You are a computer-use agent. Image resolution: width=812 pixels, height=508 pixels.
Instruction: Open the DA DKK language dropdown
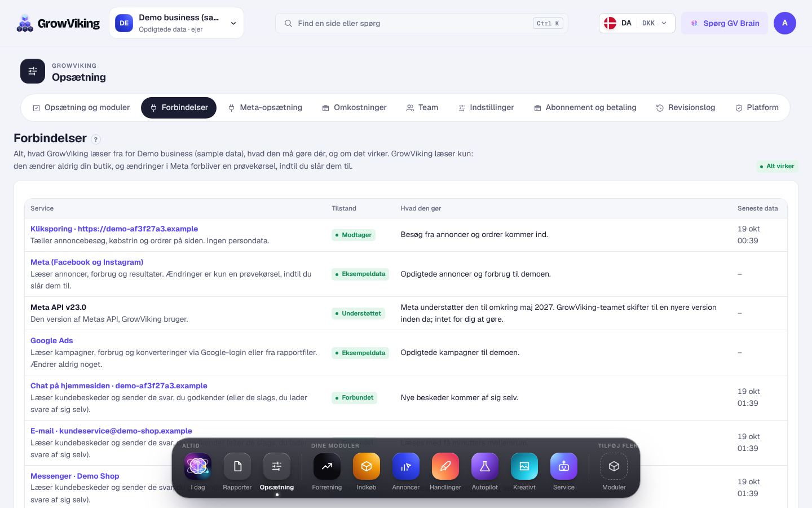tap(637, 23)
